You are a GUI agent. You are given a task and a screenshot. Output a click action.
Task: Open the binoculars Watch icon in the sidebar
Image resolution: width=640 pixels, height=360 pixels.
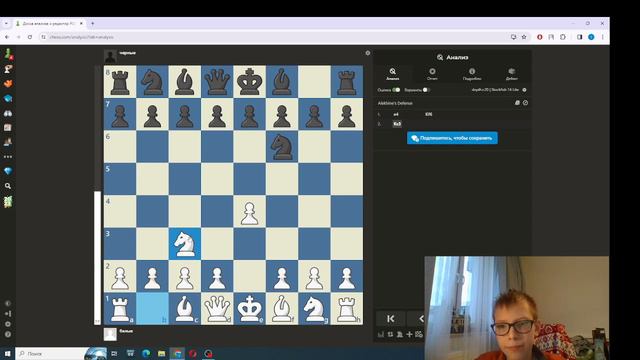(8, 113)
